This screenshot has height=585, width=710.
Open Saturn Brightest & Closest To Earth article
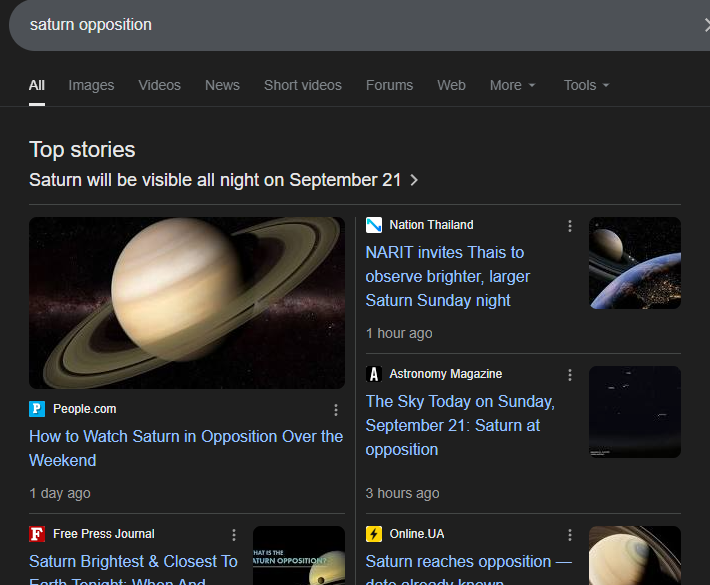click(x=133, y=568)
